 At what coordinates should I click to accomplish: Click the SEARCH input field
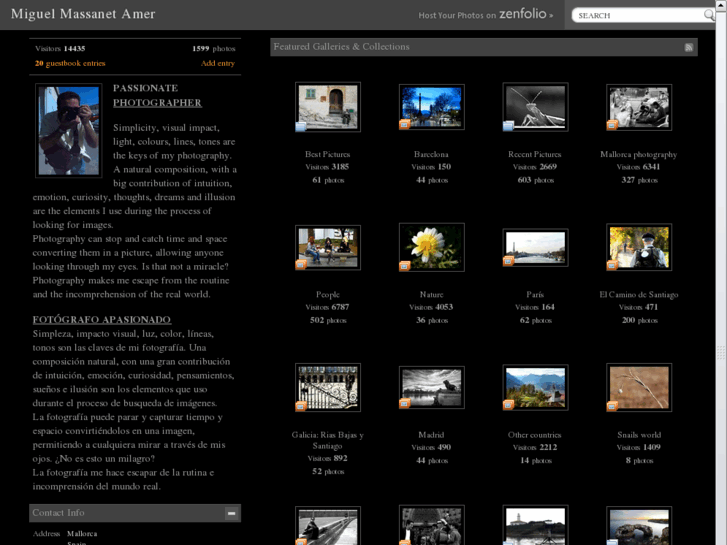(x=640, y=15)
